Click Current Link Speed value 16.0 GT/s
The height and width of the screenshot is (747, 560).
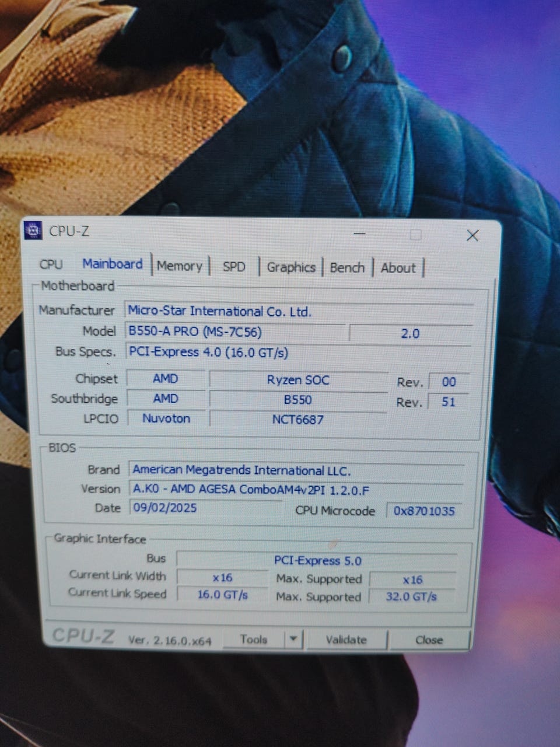point(222,595)
